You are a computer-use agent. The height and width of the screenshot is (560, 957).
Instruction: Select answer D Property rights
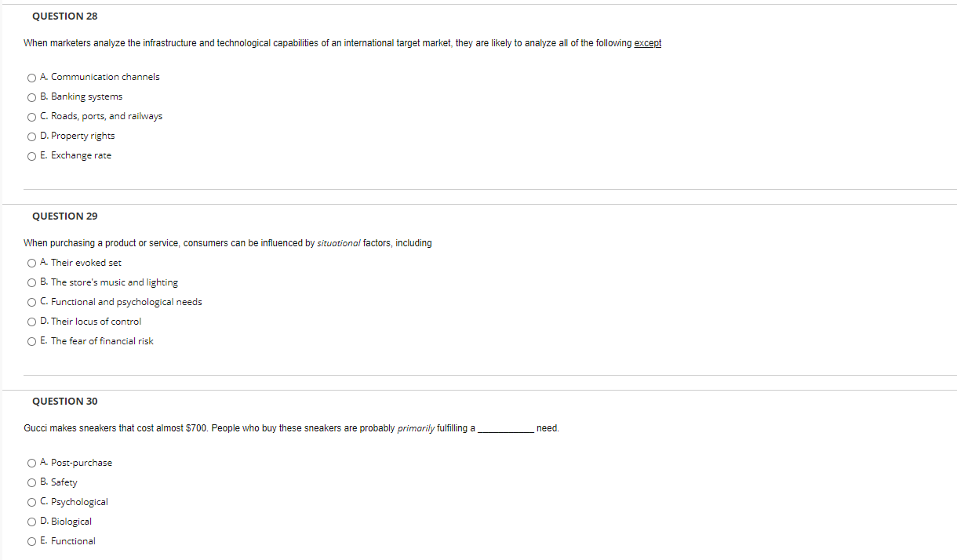pyautogui.click(x=31, y=136)
